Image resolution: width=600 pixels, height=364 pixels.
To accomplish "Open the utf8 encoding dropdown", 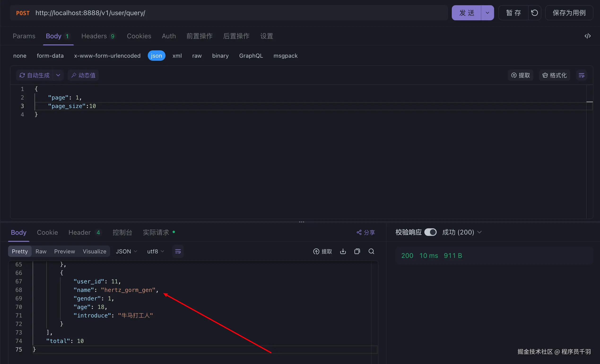I will point(155,251).
